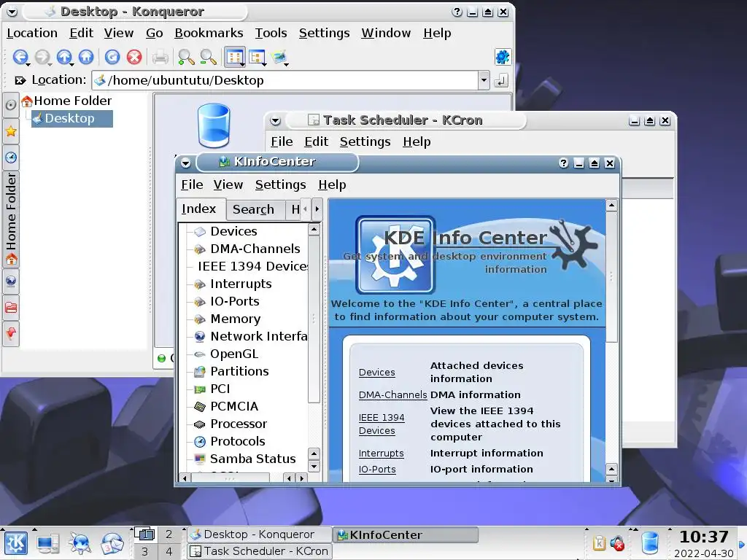The height and width of the screenshot is (560, 747).
Task: Open the KDE K menu
Action: [x=16, y=542]
